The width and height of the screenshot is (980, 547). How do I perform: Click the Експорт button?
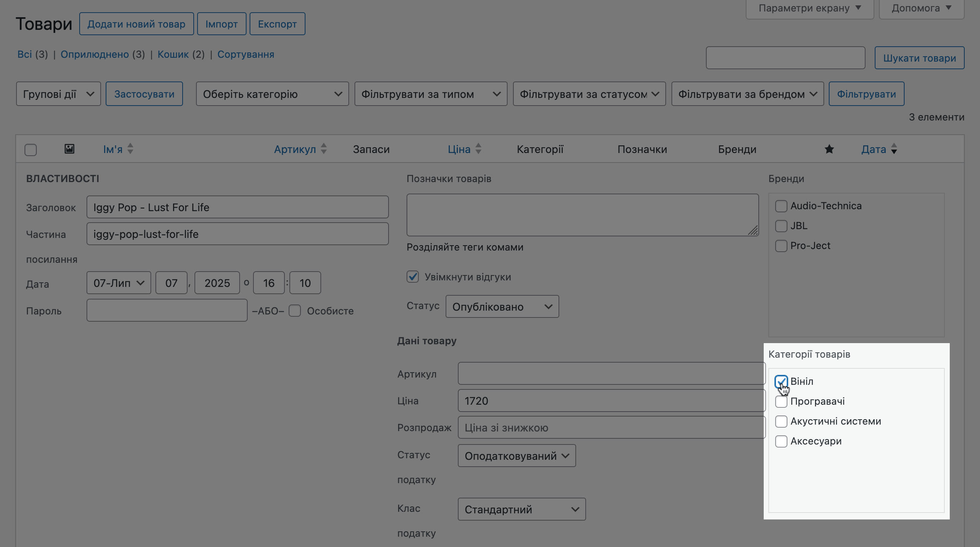(278, 24)
